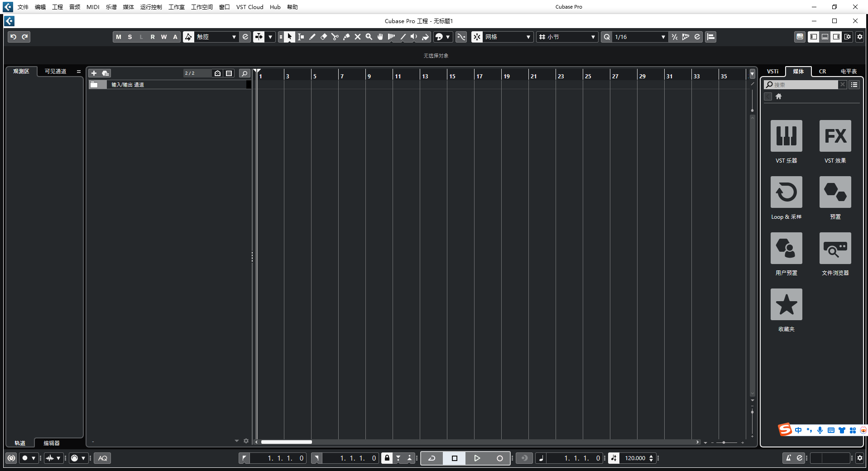Viewport: 868px width, 471px height.
Task: Open the 1/16 quantize preset dropdown
Action: (639, 37)
